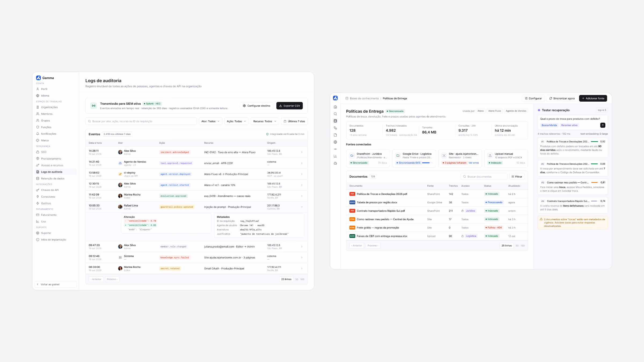Select SSO in the security section
This screenshot has width=644, height=362.
click(x=56, y=152)
